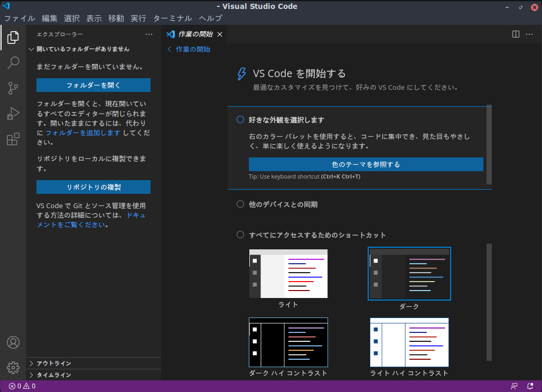Viewport: 542px width, 392px height.
Task: Click the 色のテーマを参照する button
Action: 366,164
